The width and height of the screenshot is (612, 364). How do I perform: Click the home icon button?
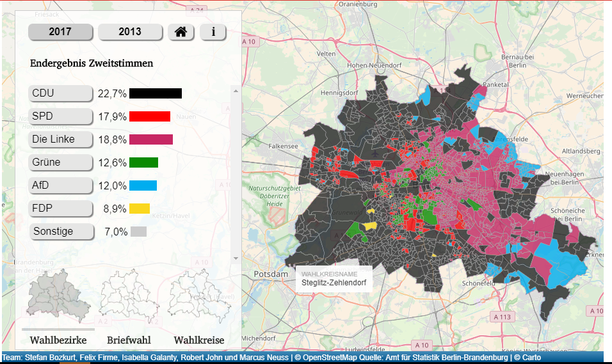point(181,32)
